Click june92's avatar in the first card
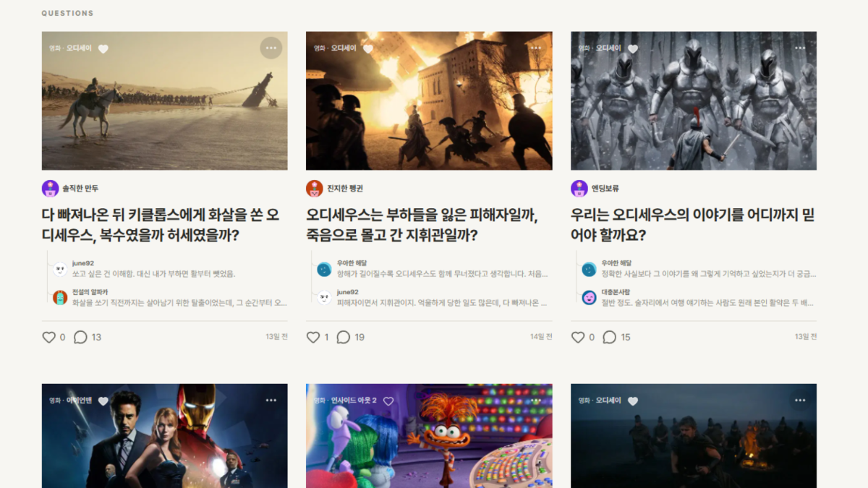Screen dimensions: 868x488 [60, 269]
